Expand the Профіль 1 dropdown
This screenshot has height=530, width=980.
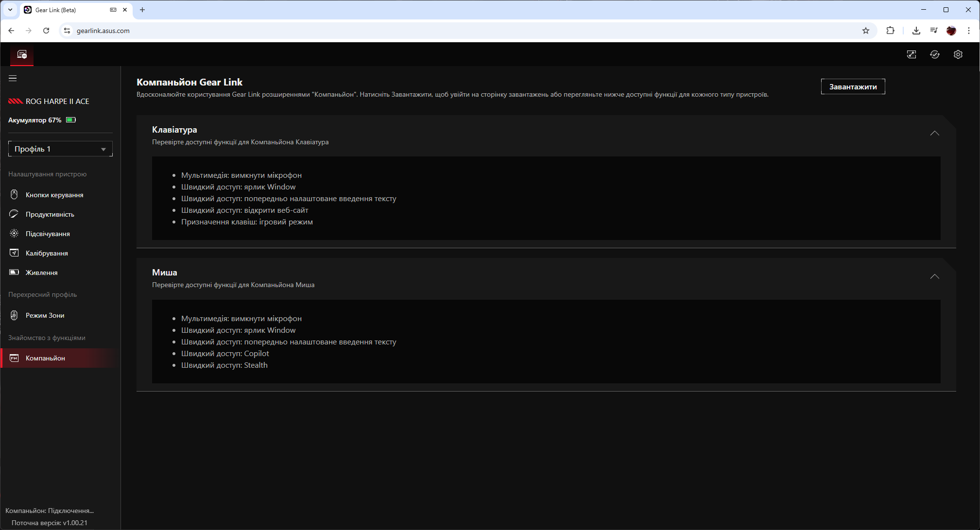[60, 149]
